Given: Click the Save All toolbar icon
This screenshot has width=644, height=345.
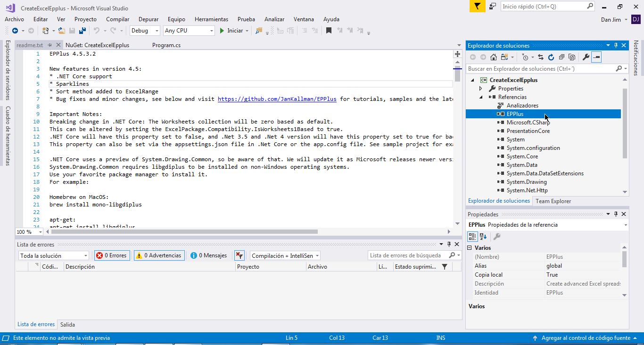Looking at the screenshot, I should tap(83, 31).
